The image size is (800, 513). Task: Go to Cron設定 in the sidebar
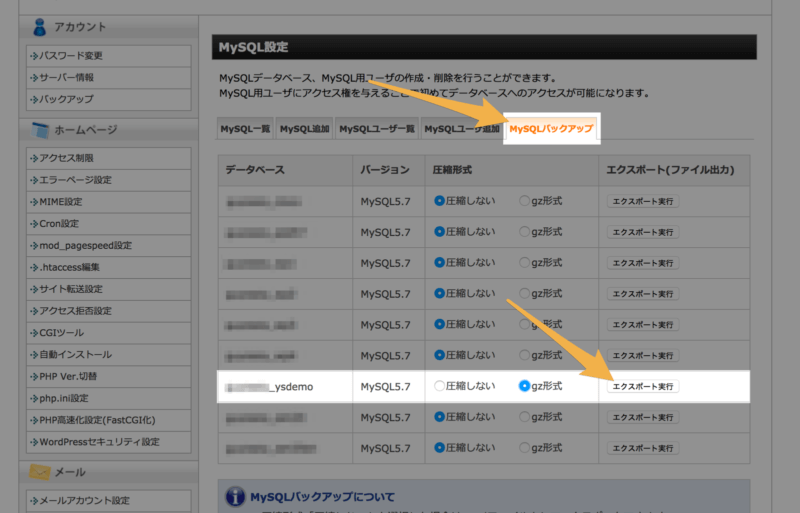(59, 224)
